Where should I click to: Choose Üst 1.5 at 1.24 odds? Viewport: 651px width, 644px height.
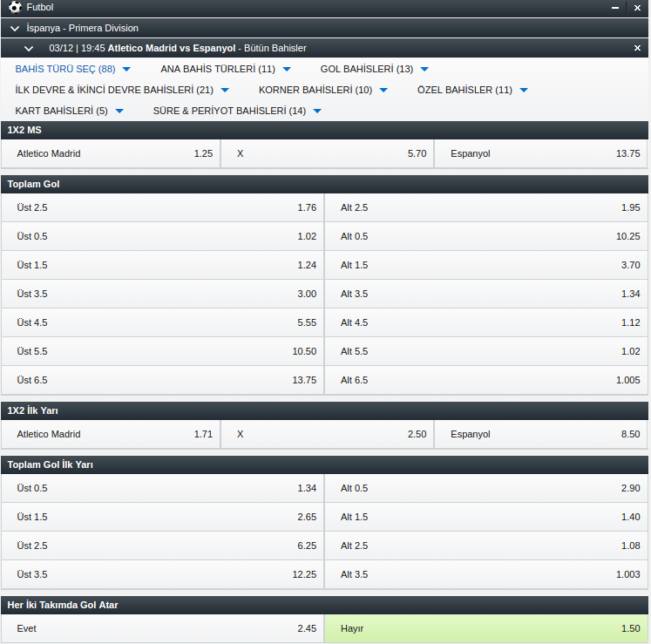pos(162,265)
